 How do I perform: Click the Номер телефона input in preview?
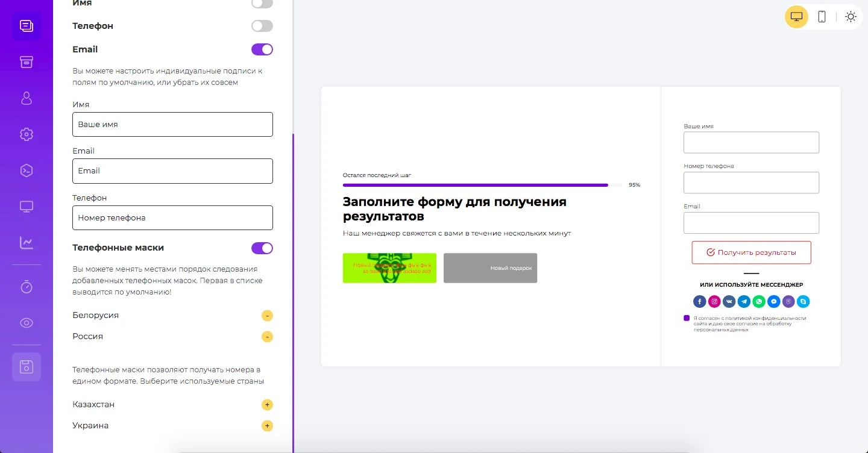pyautogui.click(x=751, y=183)
